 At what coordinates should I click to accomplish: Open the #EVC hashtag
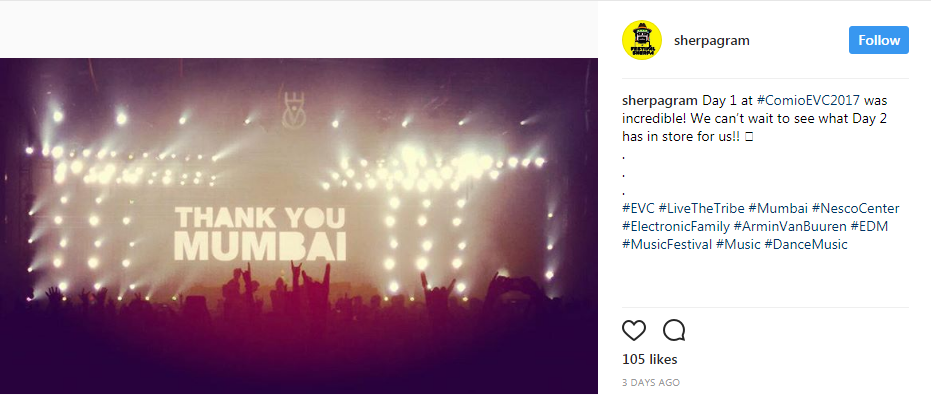click(x=638, y=208)
